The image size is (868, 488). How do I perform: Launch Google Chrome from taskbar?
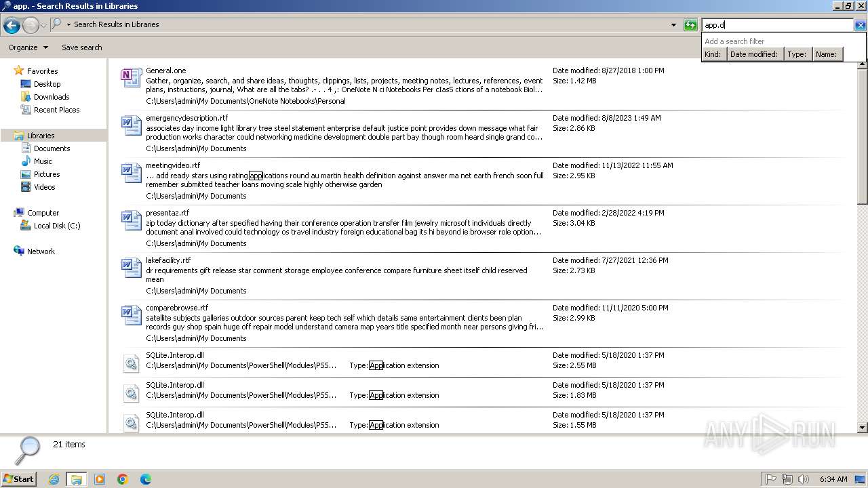point(123,479)
